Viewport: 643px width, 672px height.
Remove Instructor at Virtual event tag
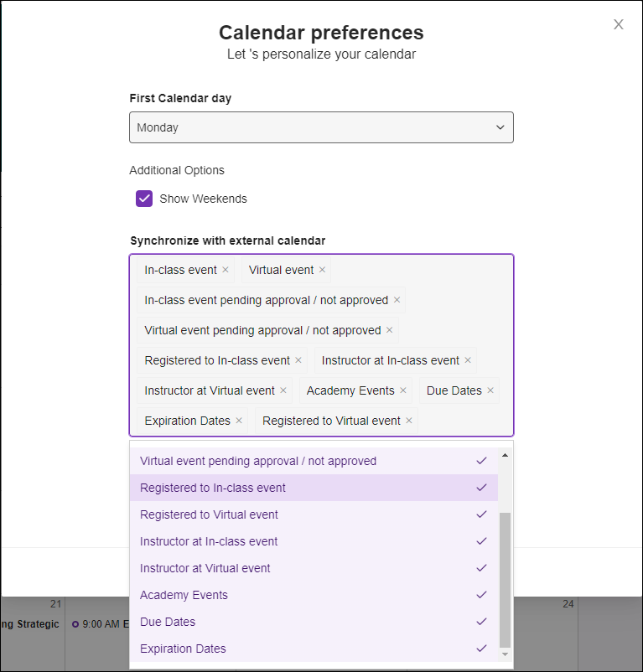(x=283, y=390)
